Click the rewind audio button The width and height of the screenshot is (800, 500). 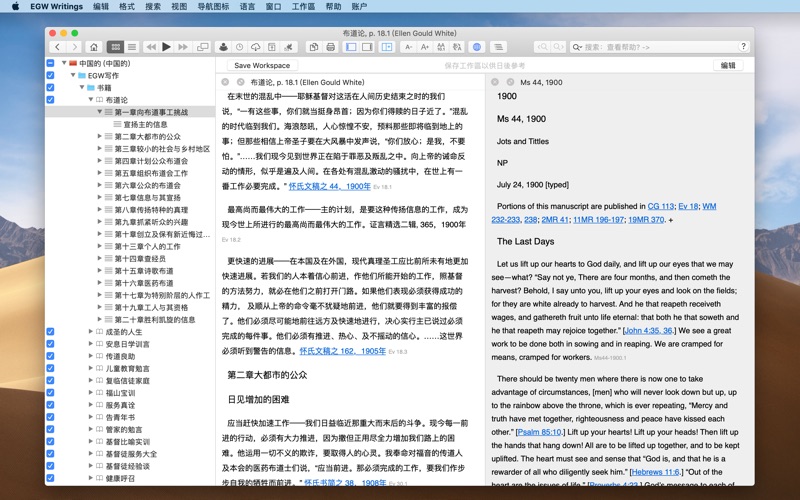click(151, 47)
